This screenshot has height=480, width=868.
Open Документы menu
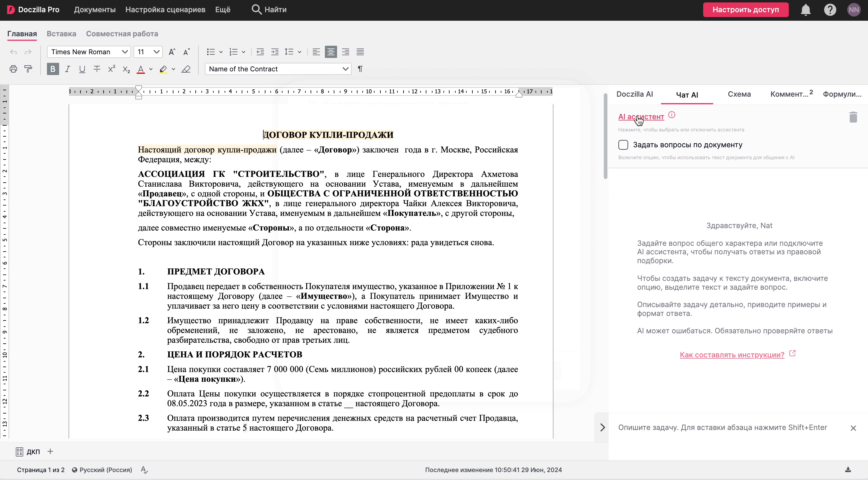point(95,10)
